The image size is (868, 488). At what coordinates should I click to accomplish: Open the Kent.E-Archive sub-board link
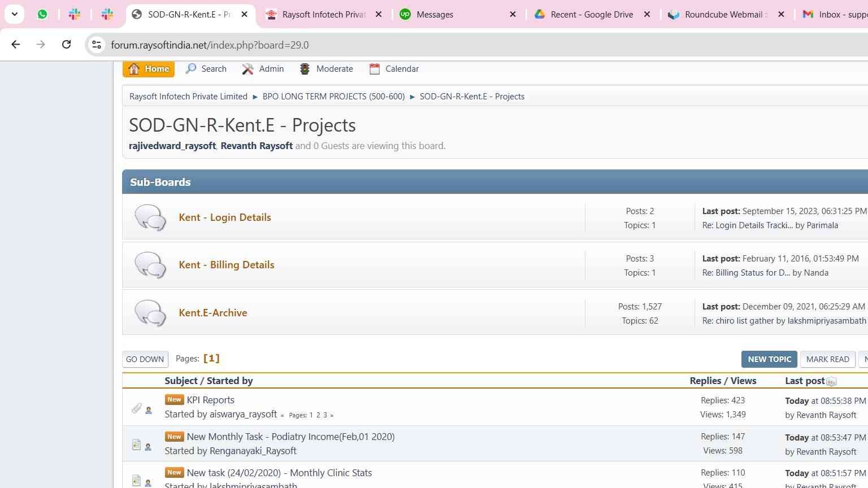(213, 313)
